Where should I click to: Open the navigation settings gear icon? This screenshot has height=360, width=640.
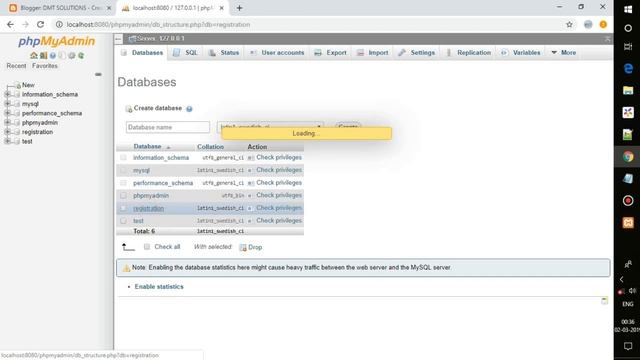71,56
